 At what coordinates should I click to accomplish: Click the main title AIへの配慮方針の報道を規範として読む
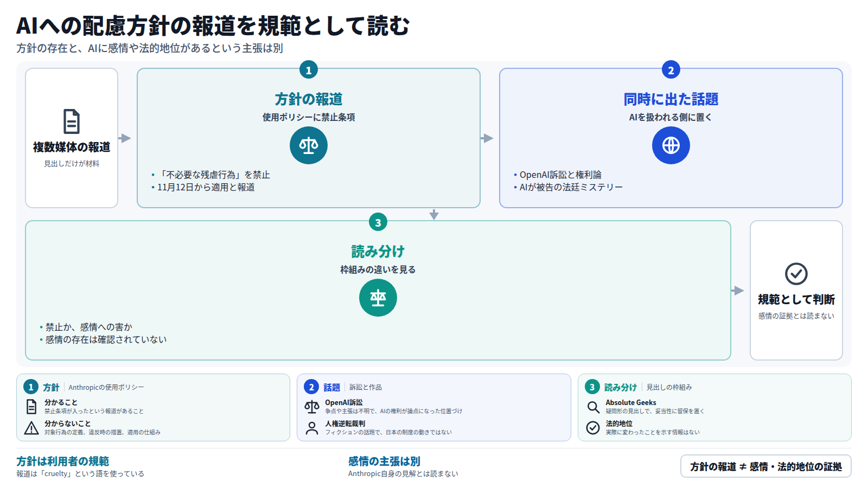[213, 25]
